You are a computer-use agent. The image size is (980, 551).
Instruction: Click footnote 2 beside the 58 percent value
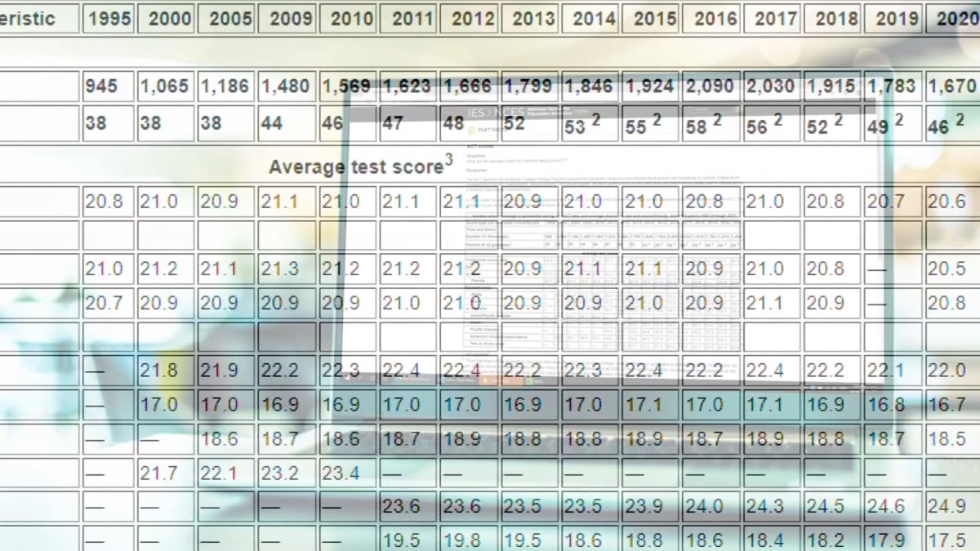pos(717,120)
